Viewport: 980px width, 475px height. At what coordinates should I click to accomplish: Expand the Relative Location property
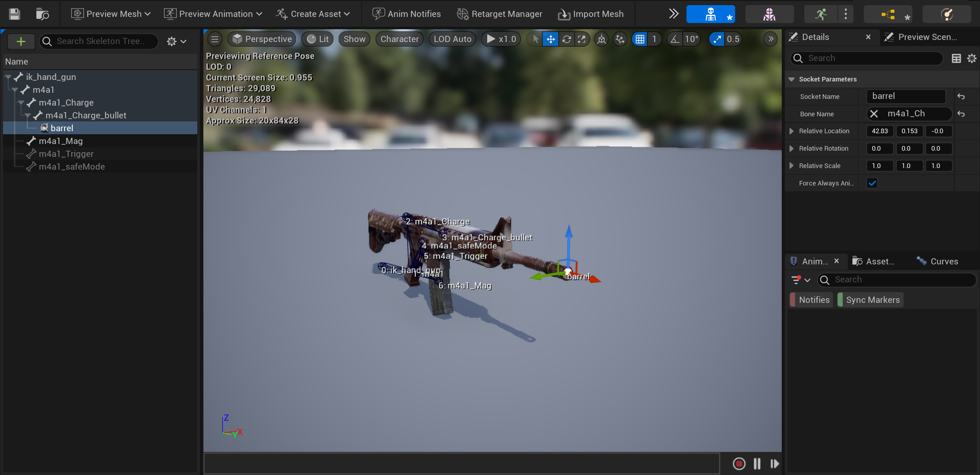pyautogui.click(x=791, y=131)
